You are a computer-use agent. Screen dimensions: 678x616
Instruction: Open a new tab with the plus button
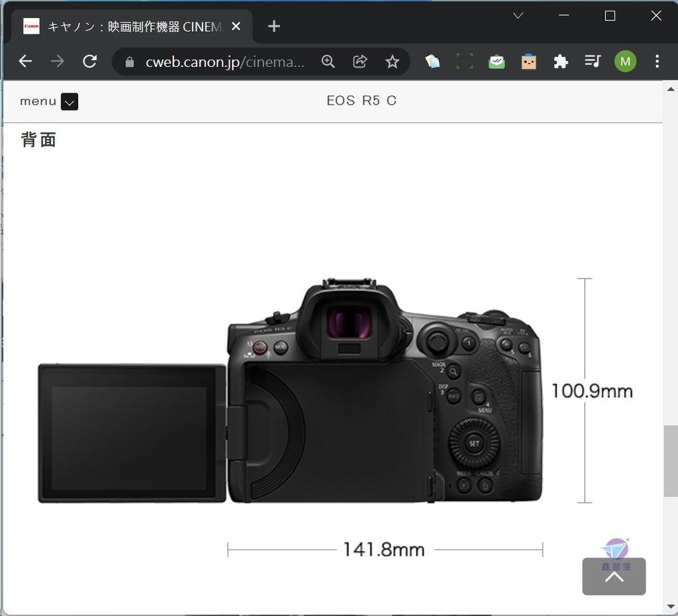273,26
